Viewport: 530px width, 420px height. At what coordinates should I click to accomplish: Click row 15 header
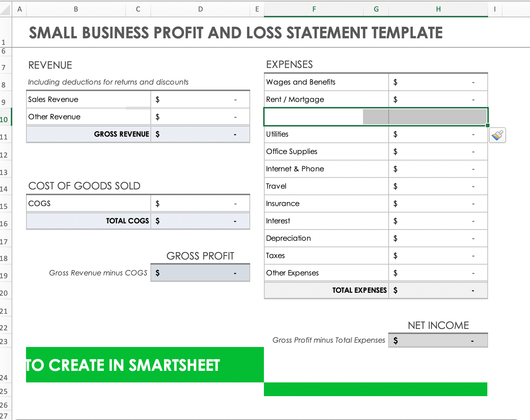(4, 206)
